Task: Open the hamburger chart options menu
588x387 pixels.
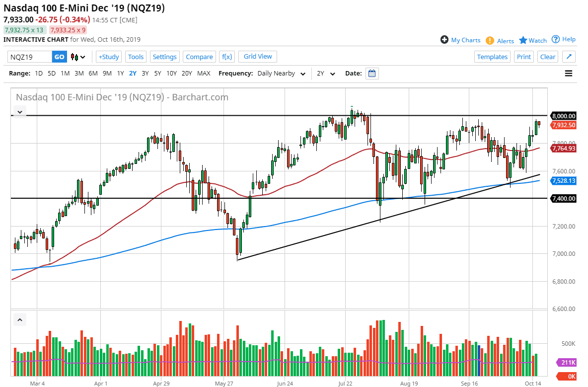Action: (x=568, y=73)
